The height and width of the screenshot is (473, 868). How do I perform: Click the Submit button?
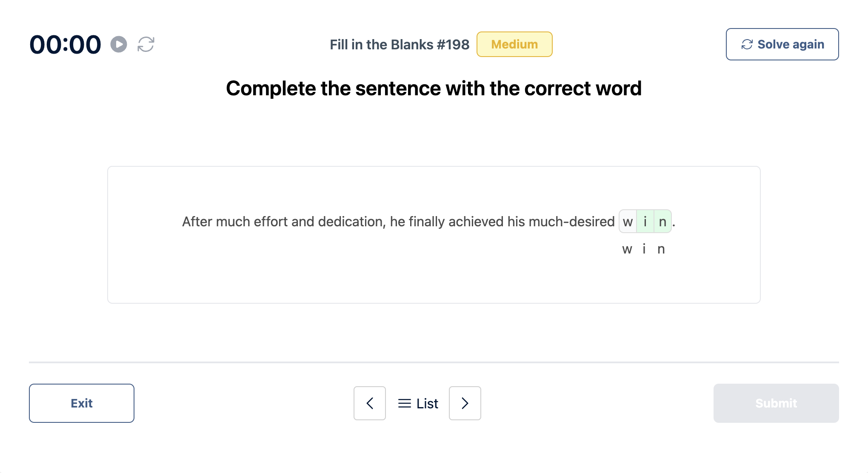[775, 402]
